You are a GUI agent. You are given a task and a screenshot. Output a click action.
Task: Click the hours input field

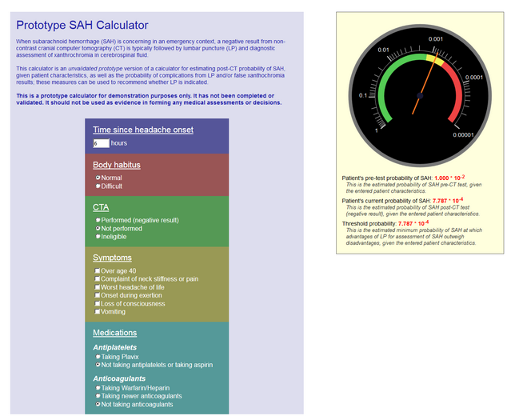pyautogui.click(x=101, y=143)
